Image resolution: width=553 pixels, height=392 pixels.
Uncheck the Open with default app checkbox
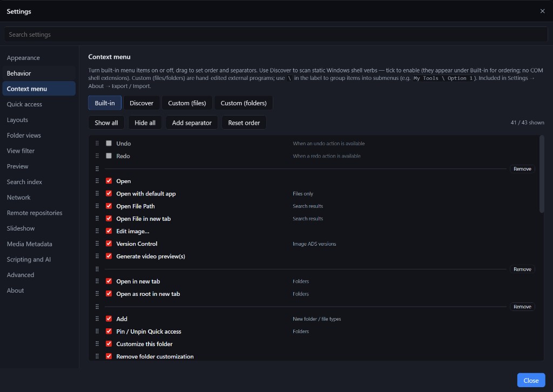pyautogui.click(x=109, y=193)
